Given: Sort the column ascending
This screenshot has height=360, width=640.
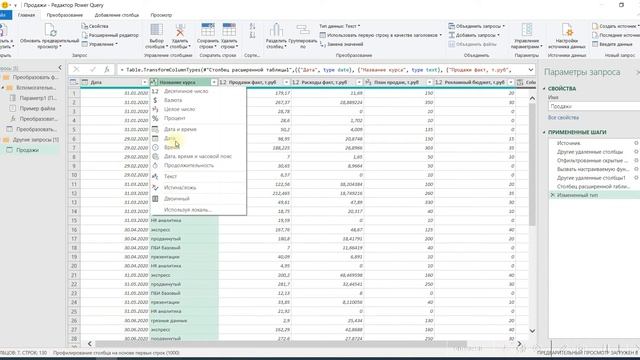Looking at the screenshot, I should click(252, 26).
